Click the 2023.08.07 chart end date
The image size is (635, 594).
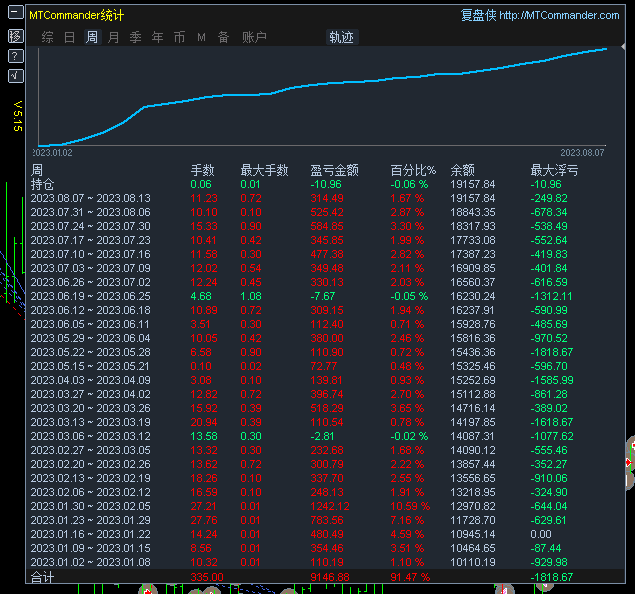click(582, 153)
